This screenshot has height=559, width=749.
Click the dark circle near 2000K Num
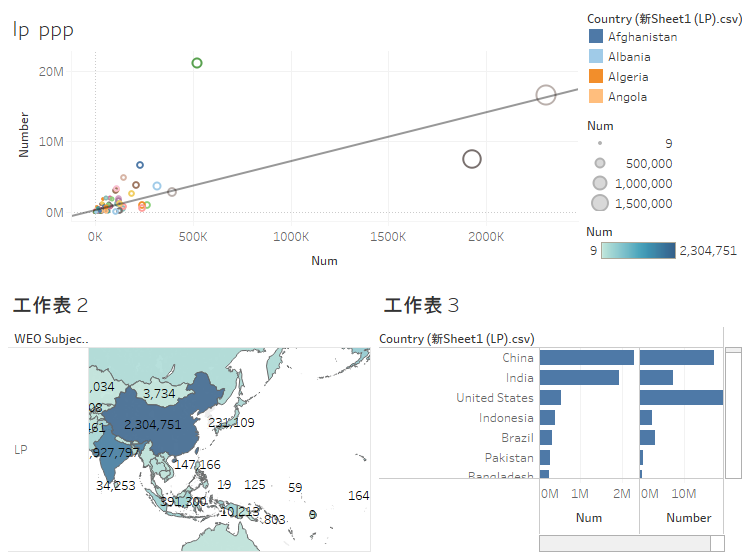click(472, 159)
